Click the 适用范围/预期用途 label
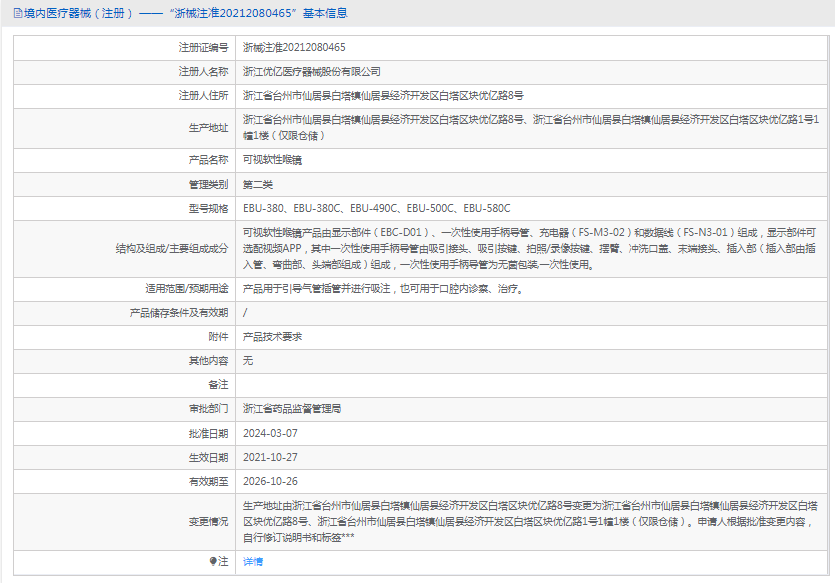 coord(187,289)
